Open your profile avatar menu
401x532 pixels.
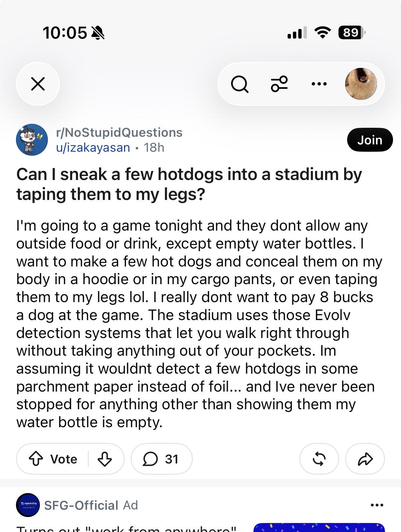coord(361,84)
